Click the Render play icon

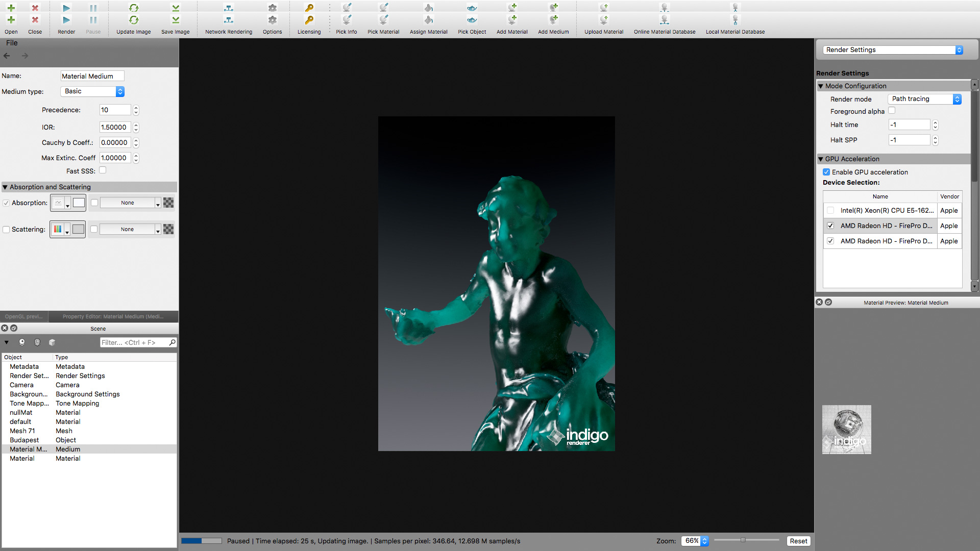click(x=66, y=20)
